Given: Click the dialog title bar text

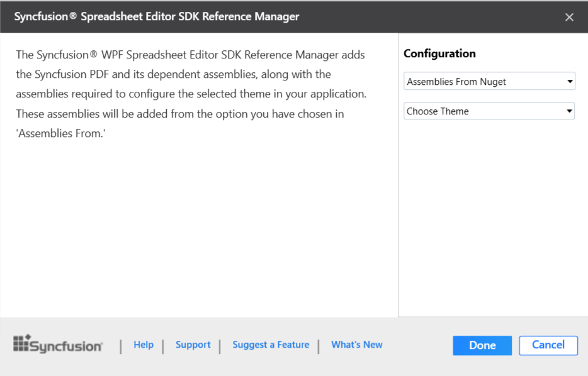Looking at the screenshot, I should click(157, 16).
